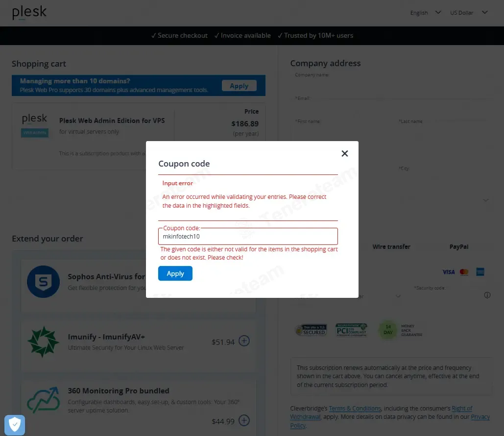The image size is (504, 436).
Task: Click the Visa card icon
Action: (x=448, y=272)
